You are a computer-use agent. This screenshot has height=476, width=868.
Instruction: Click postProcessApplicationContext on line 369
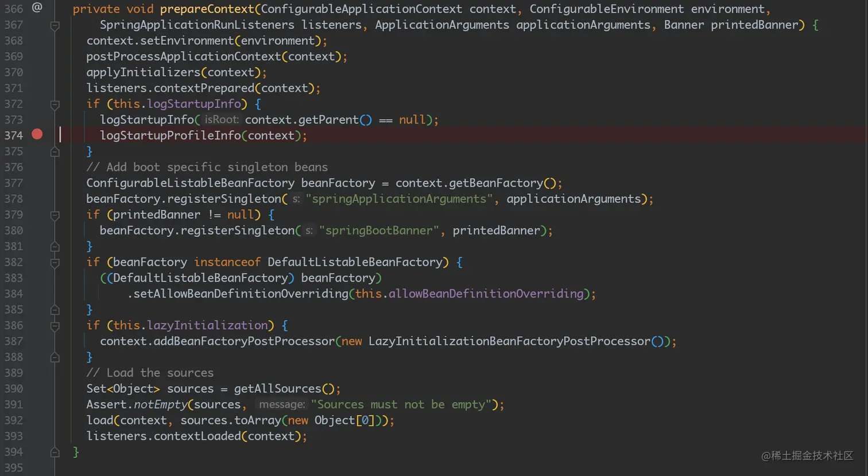[x=184, y=57]
